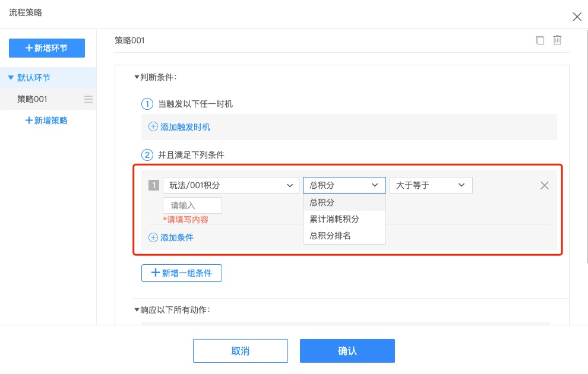Choose 总积分排名 option
Viewport: 588px width, 374px height.
click(x=344, y=236)
